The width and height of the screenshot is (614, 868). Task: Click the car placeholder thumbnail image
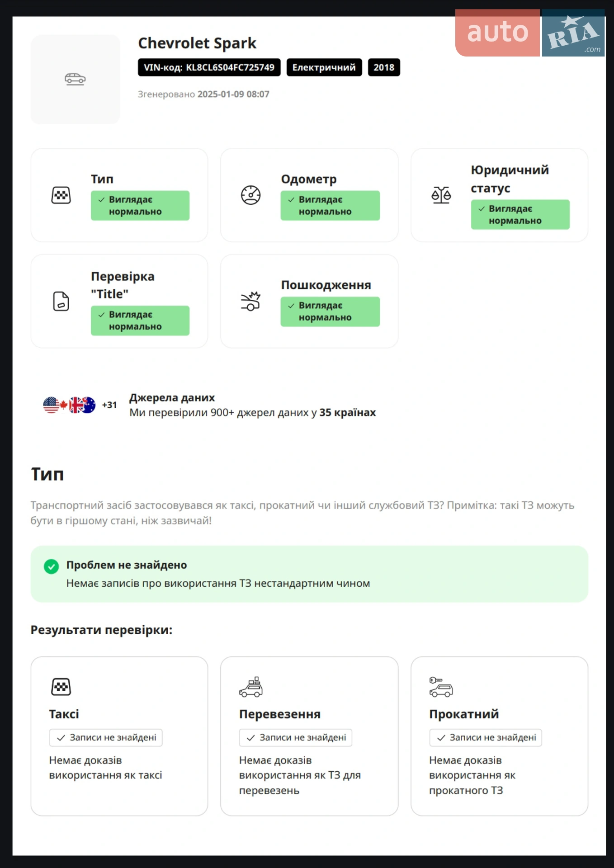tap(75, 79)
